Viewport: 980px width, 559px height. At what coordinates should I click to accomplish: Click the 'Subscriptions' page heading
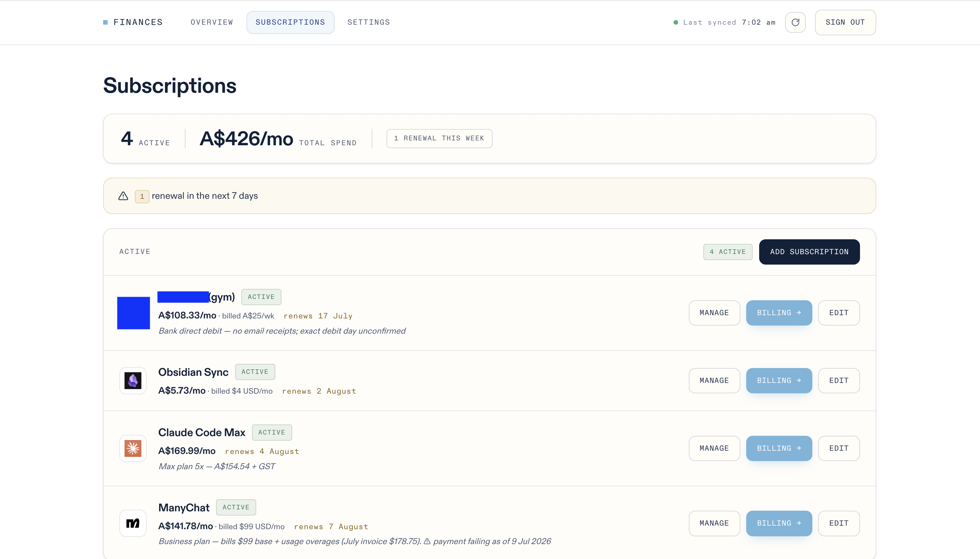coord(170,85)
